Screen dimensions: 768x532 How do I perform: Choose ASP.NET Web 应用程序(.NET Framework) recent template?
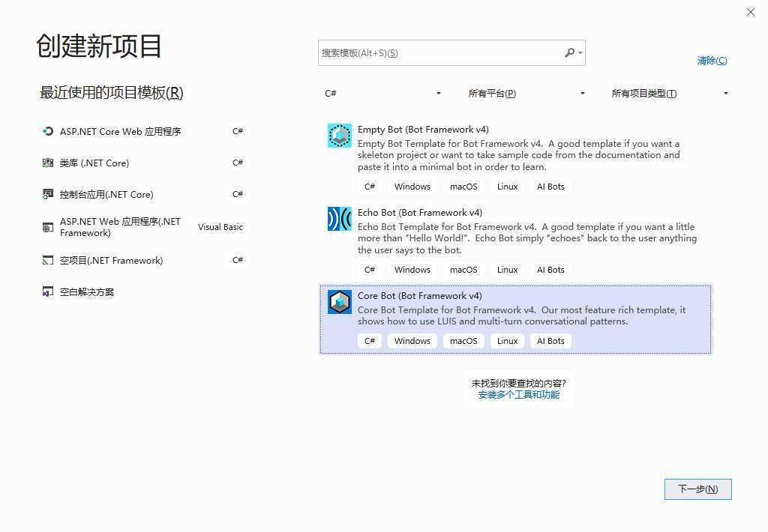point(145,227)
